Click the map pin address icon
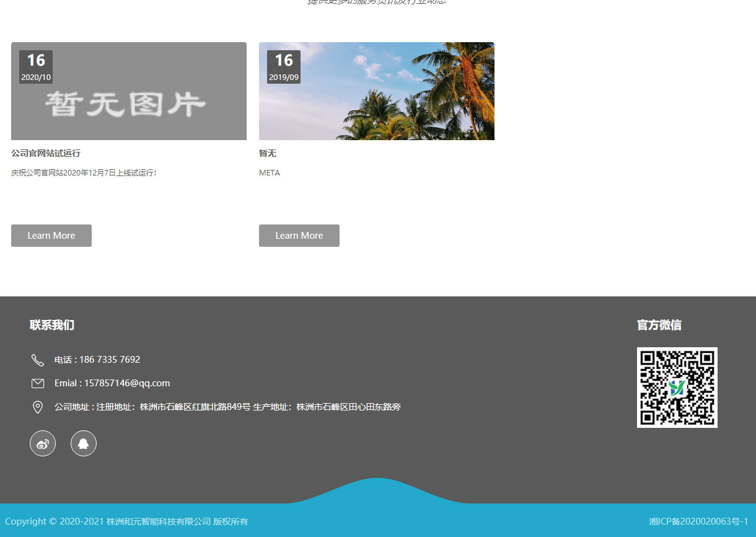 pos(38,407)
